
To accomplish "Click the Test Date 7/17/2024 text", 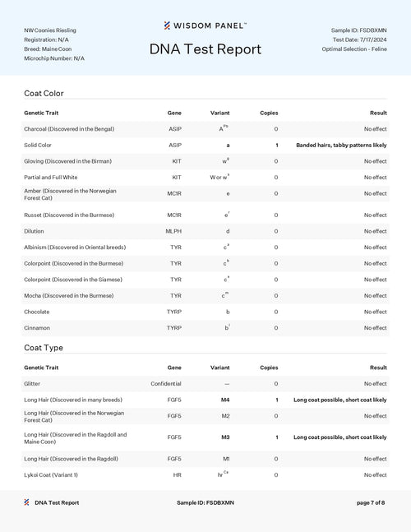I will click(359, 39).
